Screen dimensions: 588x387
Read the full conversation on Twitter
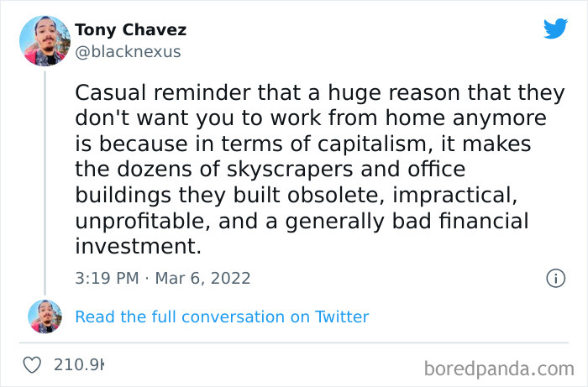[x=222, y=317]
